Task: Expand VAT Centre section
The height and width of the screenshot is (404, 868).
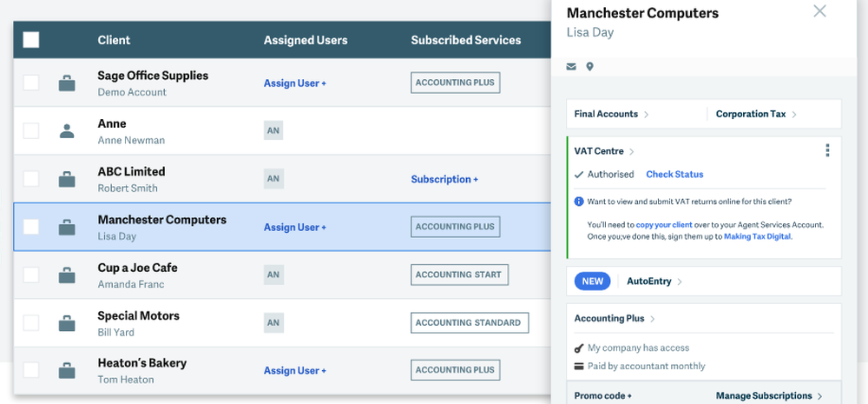Action: point(604,151)
